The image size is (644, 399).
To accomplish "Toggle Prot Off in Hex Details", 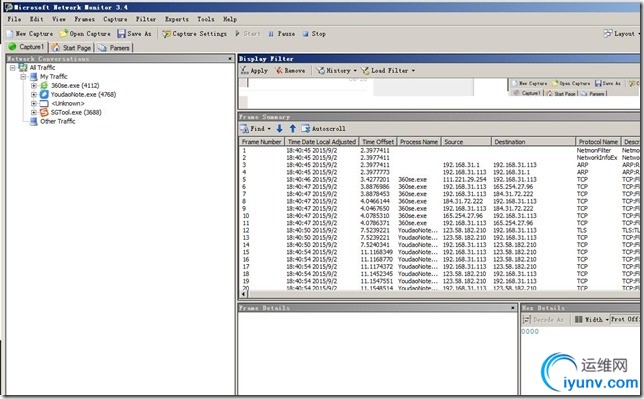I will (625, 319).
